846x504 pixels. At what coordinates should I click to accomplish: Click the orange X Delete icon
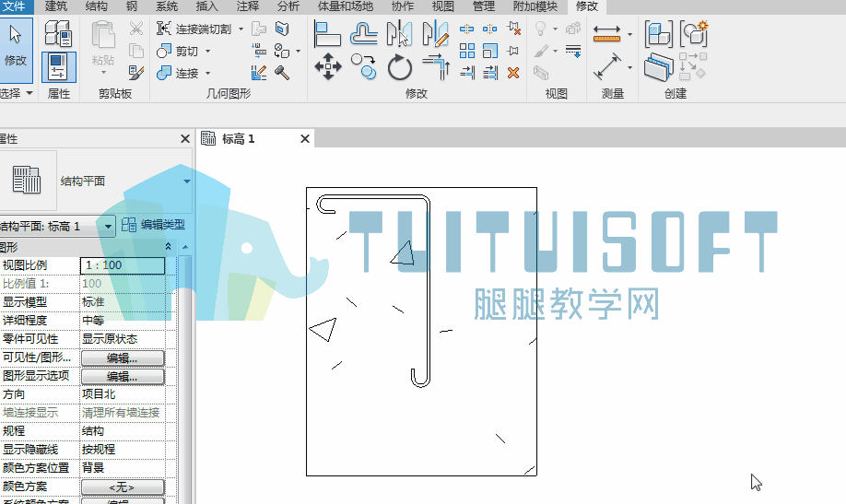(513, 73)
